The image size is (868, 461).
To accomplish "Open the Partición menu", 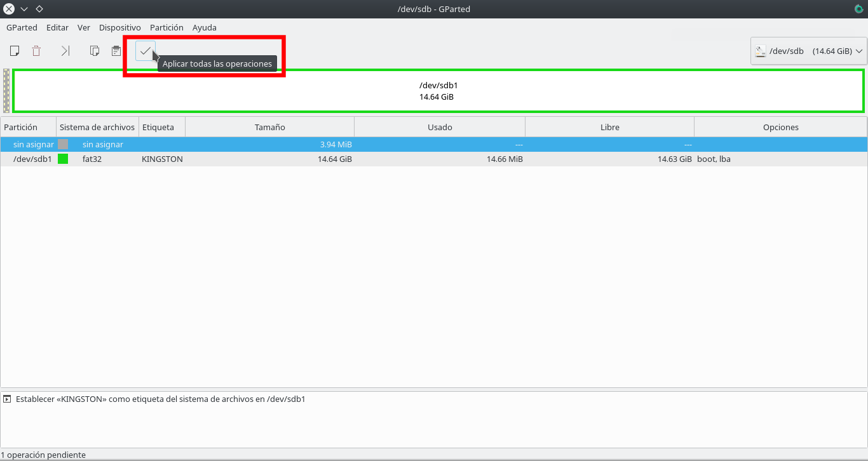I will (166, 27).
